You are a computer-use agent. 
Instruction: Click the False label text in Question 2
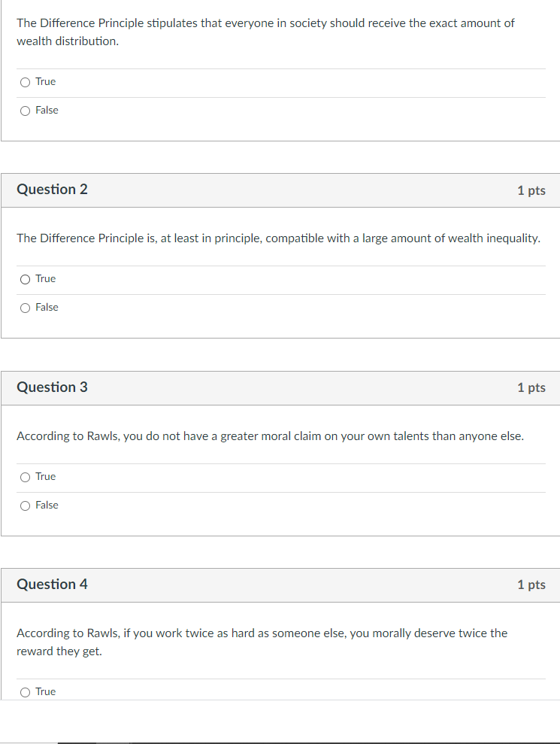[45, 307]
